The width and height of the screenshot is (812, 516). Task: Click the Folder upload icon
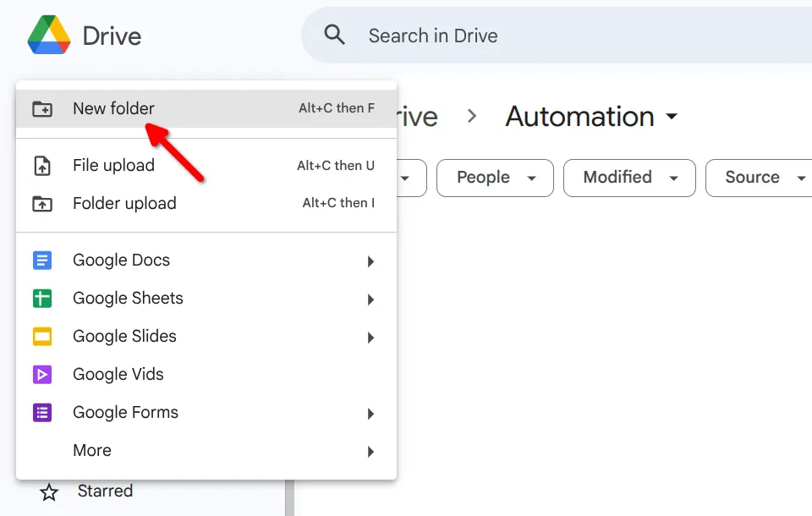pos(43,203)
